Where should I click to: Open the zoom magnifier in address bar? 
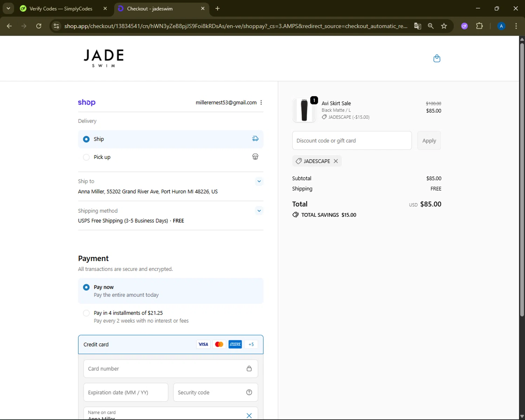point(431,26)
